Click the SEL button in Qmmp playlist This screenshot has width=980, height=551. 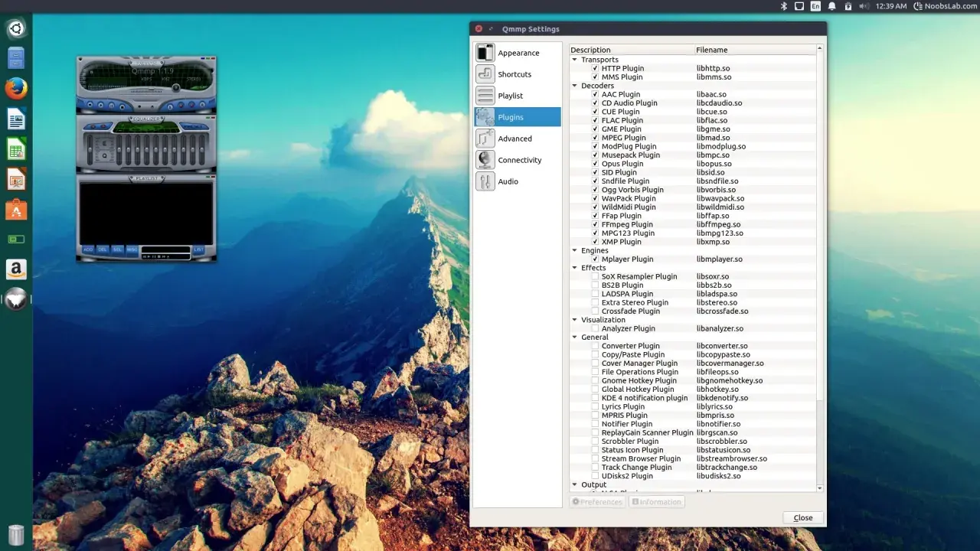point(117,249)
